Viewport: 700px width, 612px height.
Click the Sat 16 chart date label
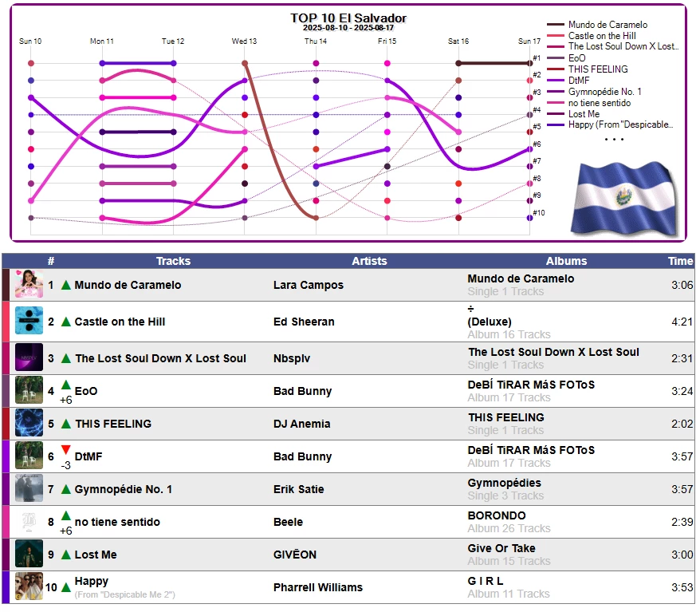pos(458,41)
